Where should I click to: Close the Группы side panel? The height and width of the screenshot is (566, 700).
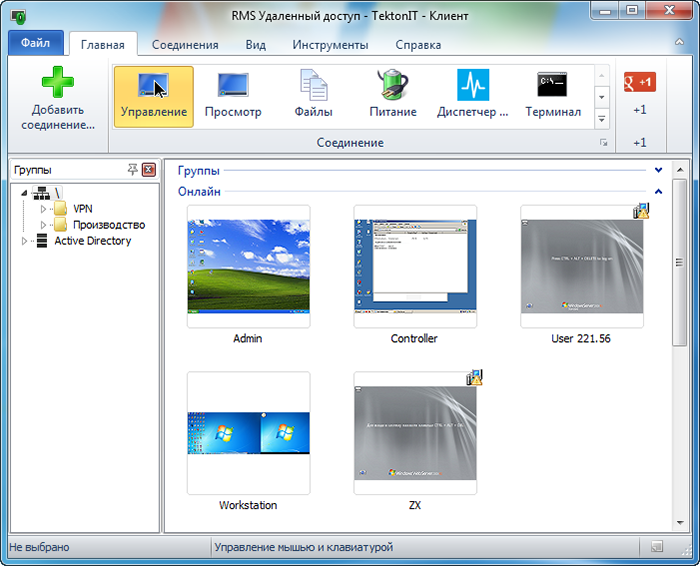click(148, 170)
